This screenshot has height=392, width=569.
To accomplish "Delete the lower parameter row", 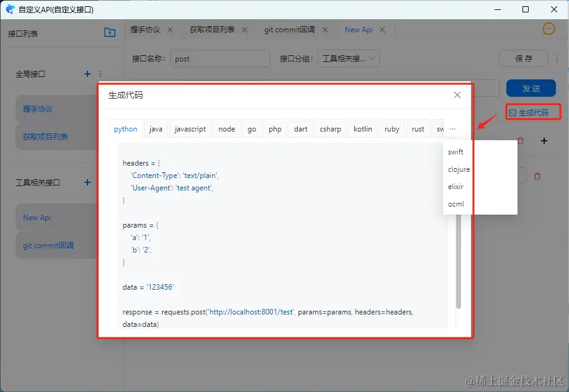I will (537, 176).
